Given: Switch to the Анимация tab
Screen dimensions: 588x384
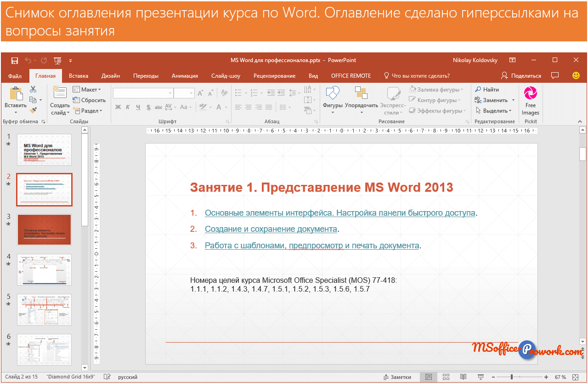Looking at the screenshot, I should (185, 75).
